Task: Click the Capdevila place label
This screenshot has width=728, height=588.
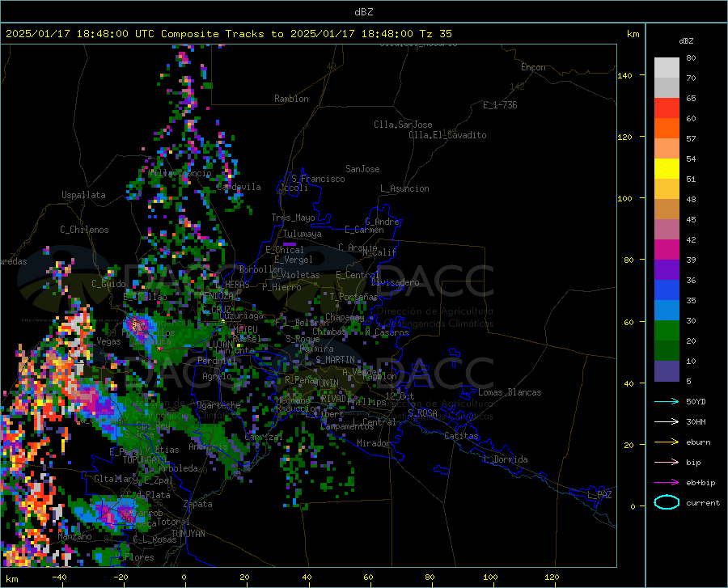Action: pyautogui.click(x=239, y=187)
